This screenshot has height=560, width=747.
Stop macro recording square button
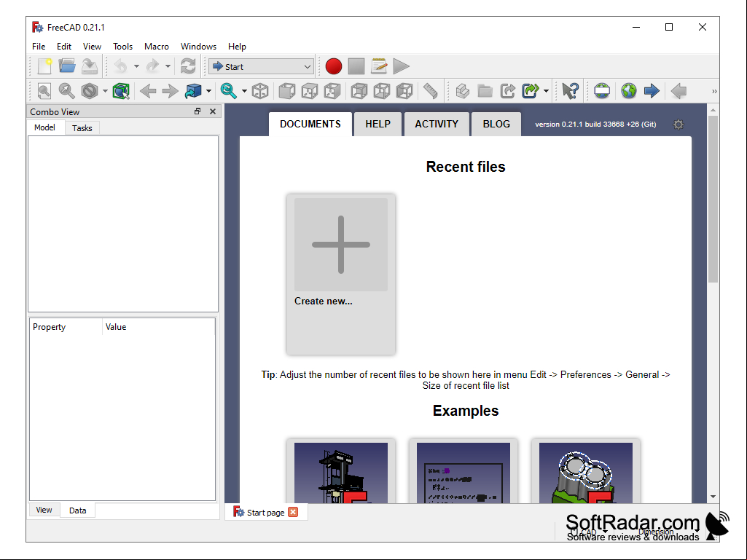click(356, 66)
